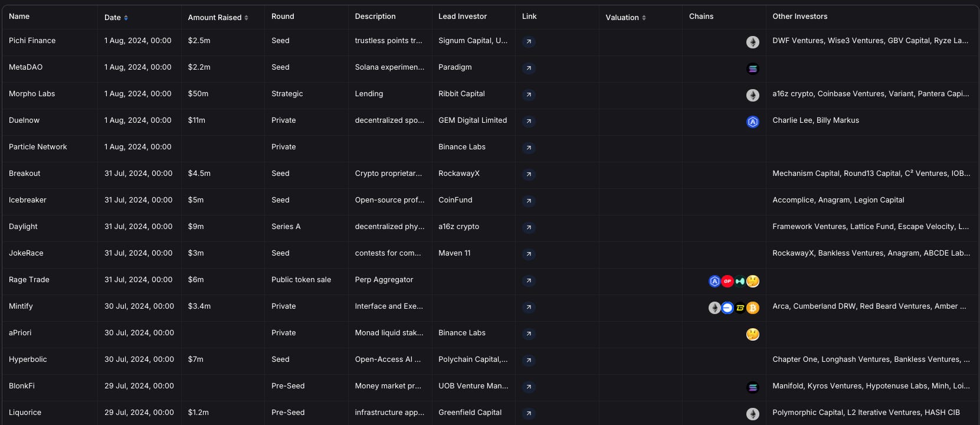Open the Morpho Labs external link icon
Viewport: 980px width, 425px height.
click(x=529, y=94)
